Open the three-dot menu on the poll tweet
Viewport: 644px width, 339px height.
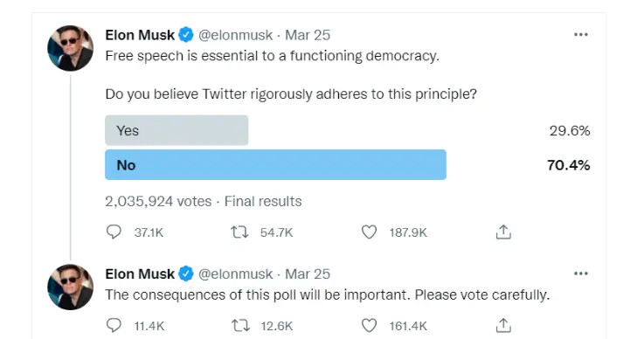[581, 35]
